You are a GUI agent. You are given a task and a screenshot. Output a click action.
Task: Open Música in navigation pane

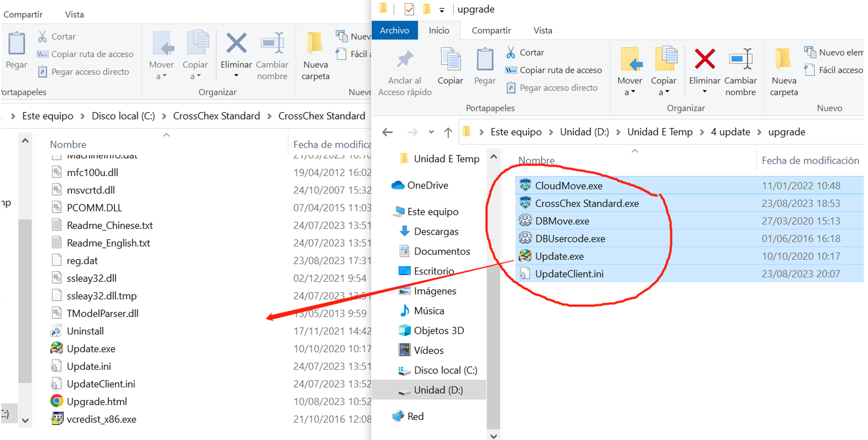click(421, 311)
